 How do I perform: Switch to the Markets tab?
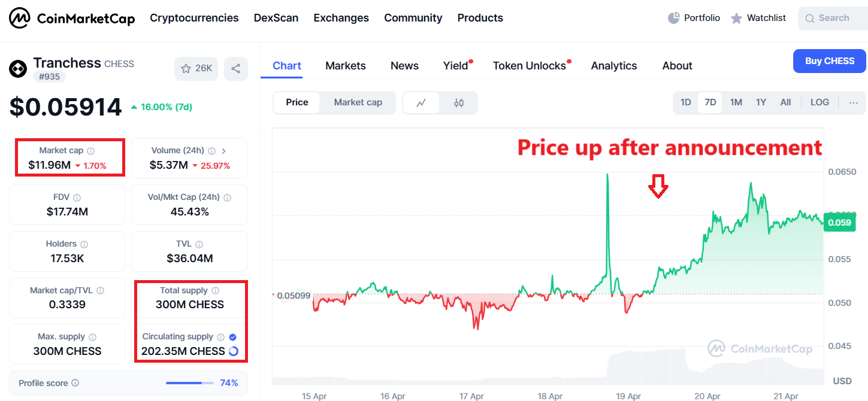pos(346,66)
